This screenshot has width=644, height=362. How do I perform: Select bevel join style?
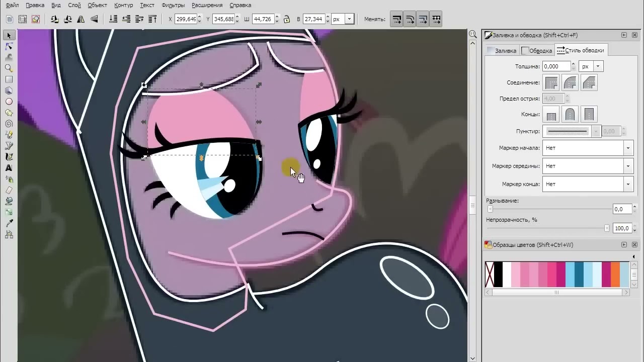(x=589, y=82)
